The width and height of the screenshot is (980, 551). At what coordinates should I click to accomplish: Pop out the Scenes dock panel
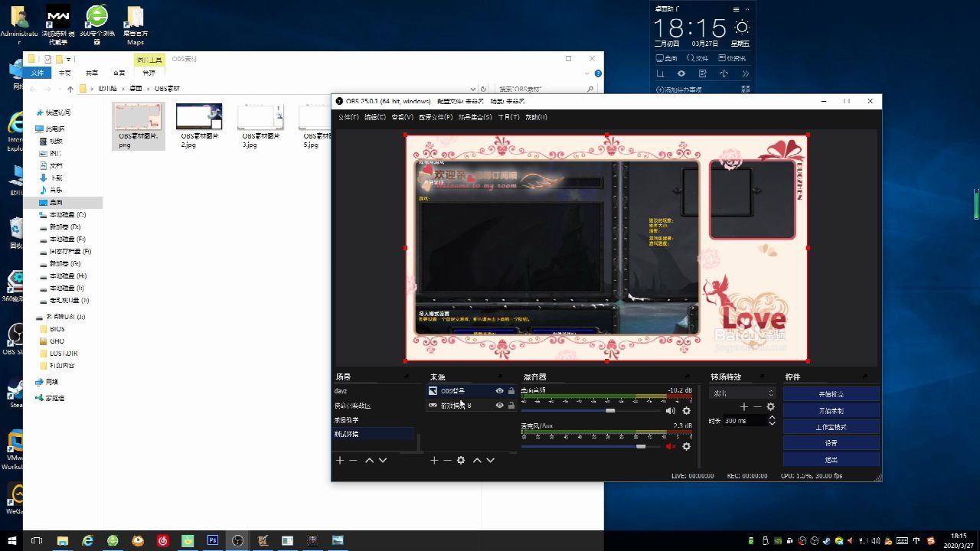[x=406, y=377]
